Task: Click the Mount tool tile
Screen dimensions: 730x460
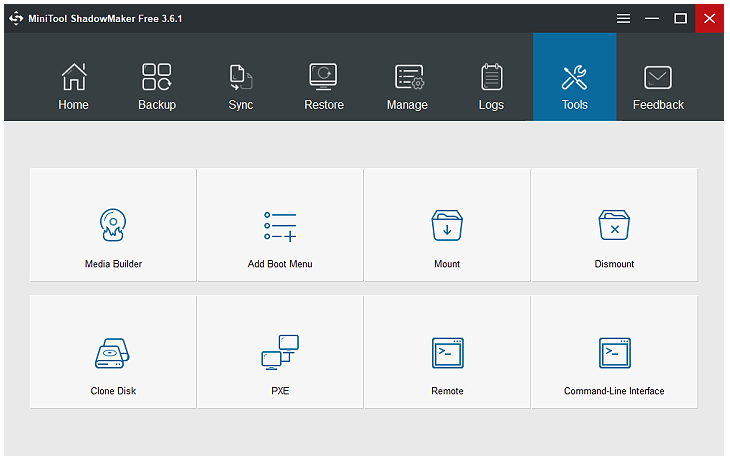Action: point(447,225)
